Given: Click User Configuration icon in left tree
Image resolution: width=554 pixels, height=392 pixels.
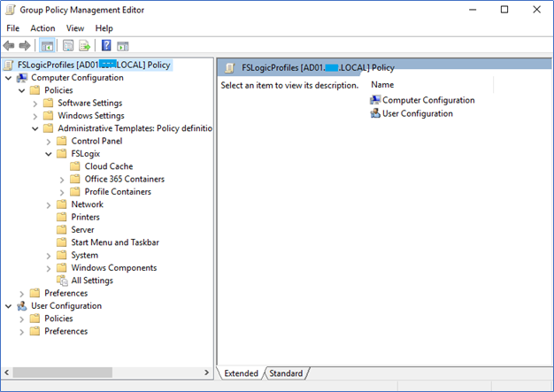Looking at the screenshot, I should pos(22,306).
